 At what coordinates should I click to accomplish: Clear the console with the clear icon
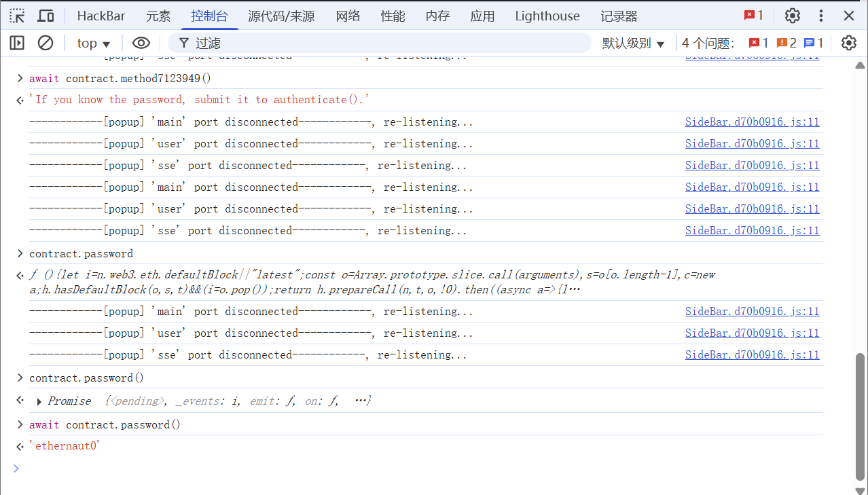pos(46,43)
